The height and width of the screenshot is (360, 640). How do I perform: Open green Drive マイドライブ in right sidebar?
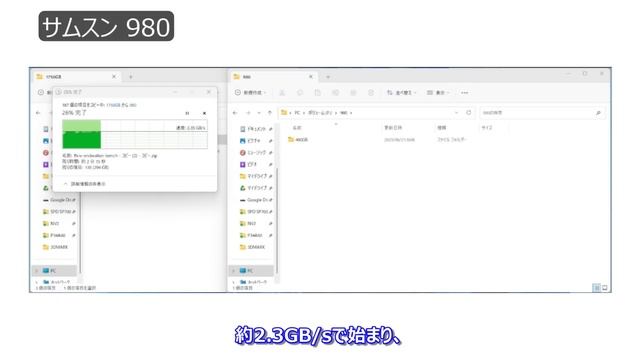[256, 188]
